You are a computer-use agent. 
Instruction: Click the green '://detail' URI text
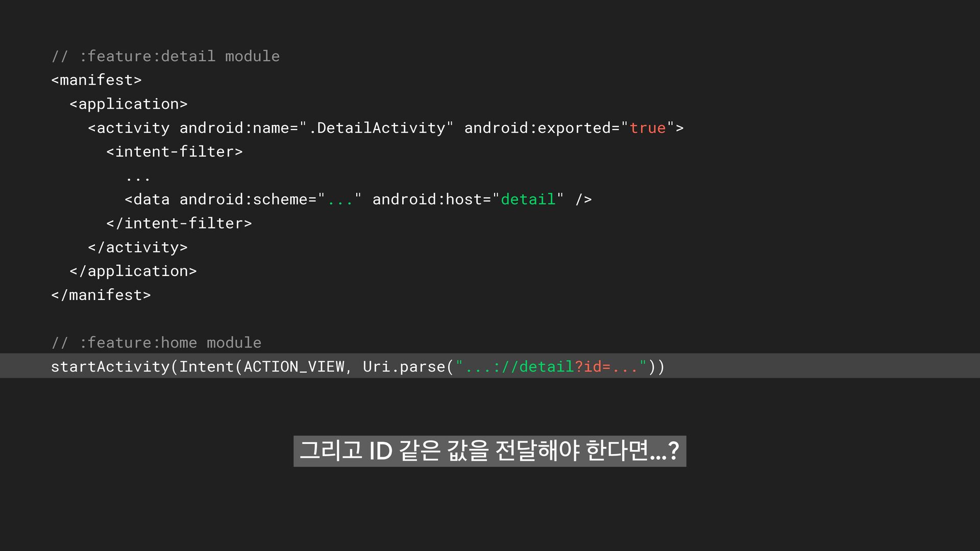point(533,367)
